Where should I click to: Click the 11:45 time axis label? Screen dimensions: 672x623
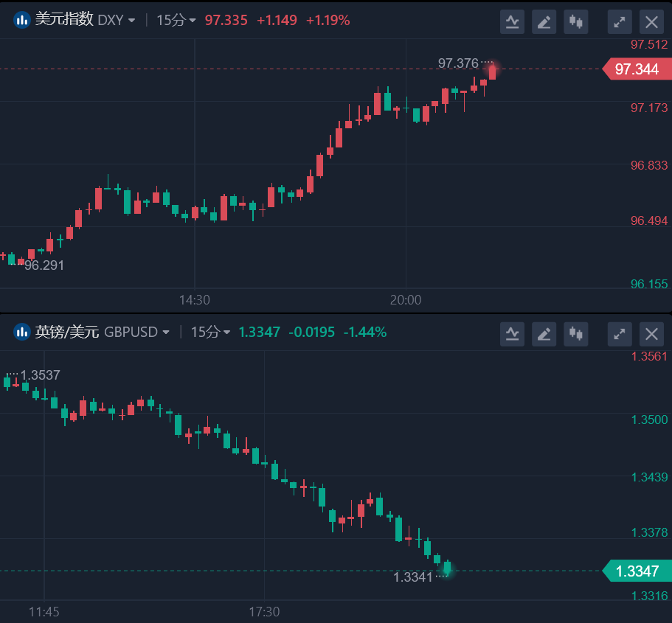point(44,612)
